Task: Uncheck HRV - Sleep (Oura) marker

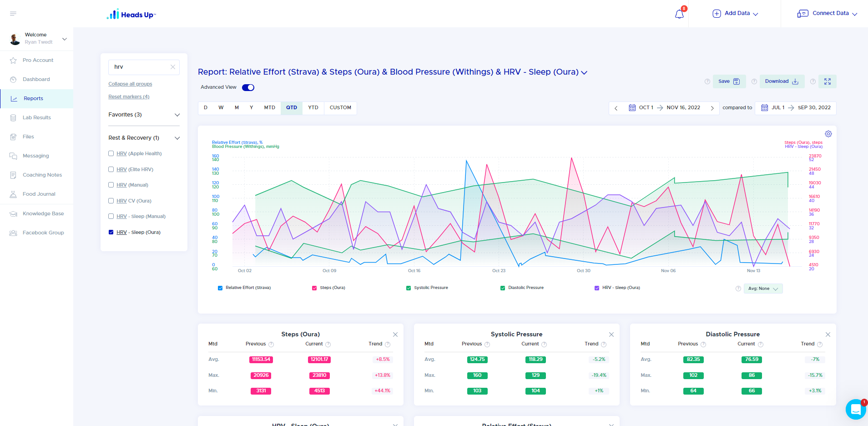Action: (x=111, y=232)
